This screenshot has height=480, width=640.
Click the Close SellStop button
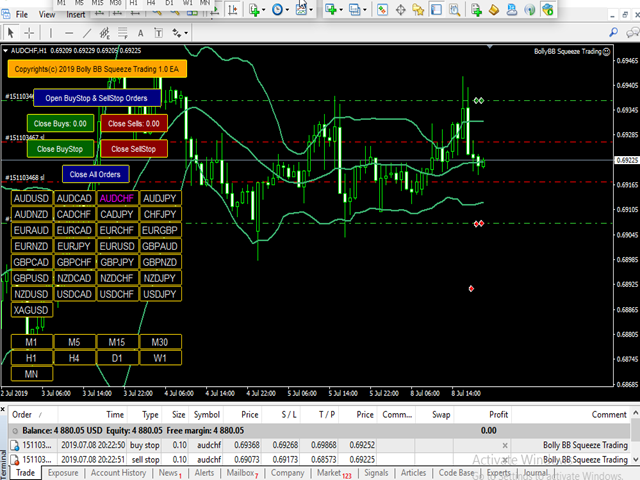pyautogui.click(x=134, y=149)
